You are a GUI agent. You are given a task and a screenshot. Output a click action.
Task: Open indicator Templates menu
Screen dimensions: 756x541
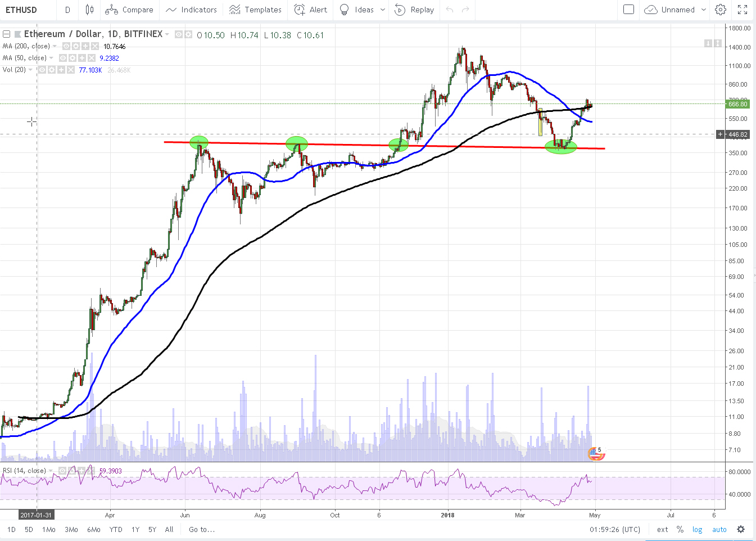255,10
